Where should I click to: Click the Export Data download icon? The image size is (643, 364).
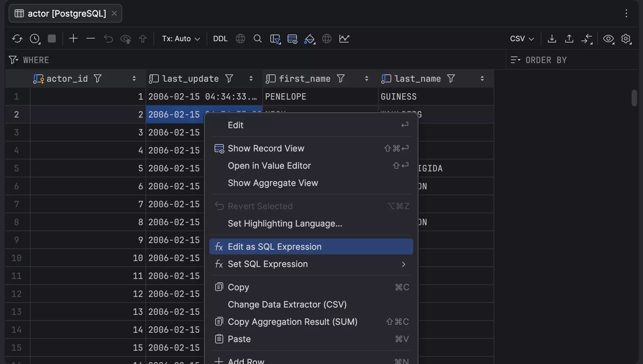[x=552, y=39]
